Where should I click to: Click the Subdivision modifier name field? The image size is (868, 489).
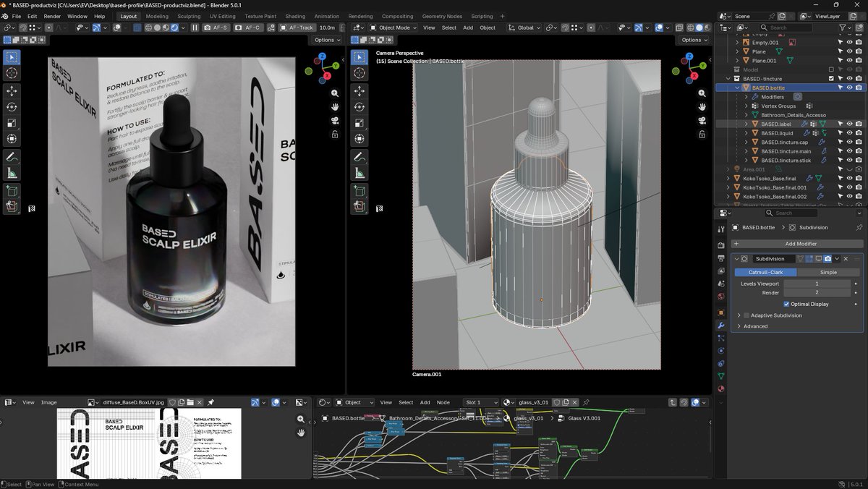tap(774, 258)
